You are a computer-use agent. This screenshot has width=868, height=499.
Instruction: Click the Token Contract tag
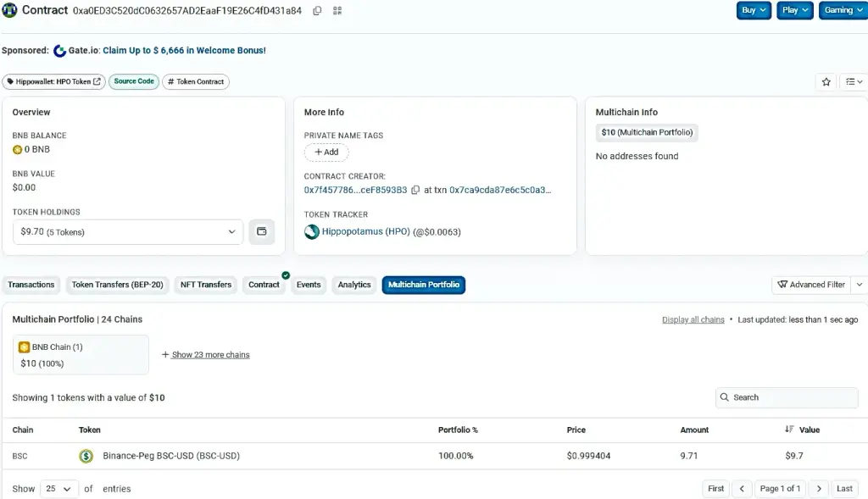(x=196, y=81)
